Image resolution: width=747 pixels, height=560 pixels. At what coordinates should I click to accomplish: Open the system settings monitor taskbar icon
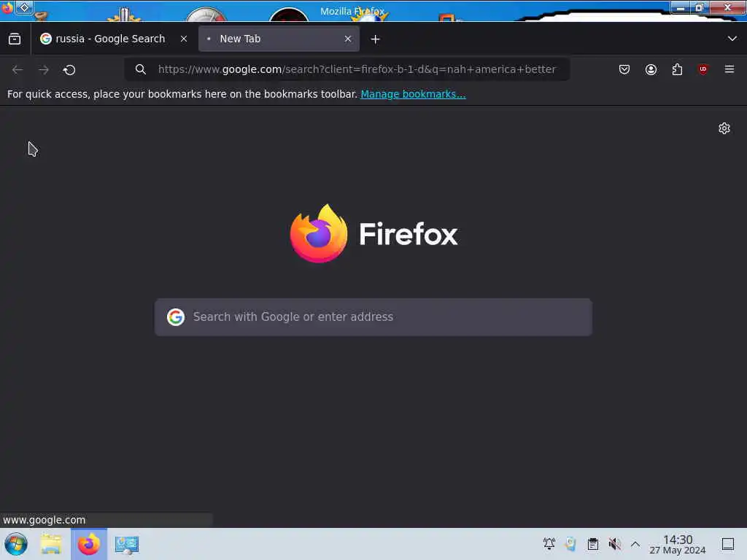coord(127,545)
